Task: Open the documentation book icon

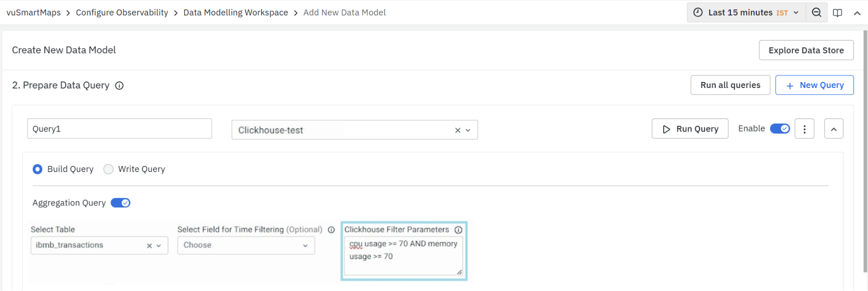Action: [837, 12]
